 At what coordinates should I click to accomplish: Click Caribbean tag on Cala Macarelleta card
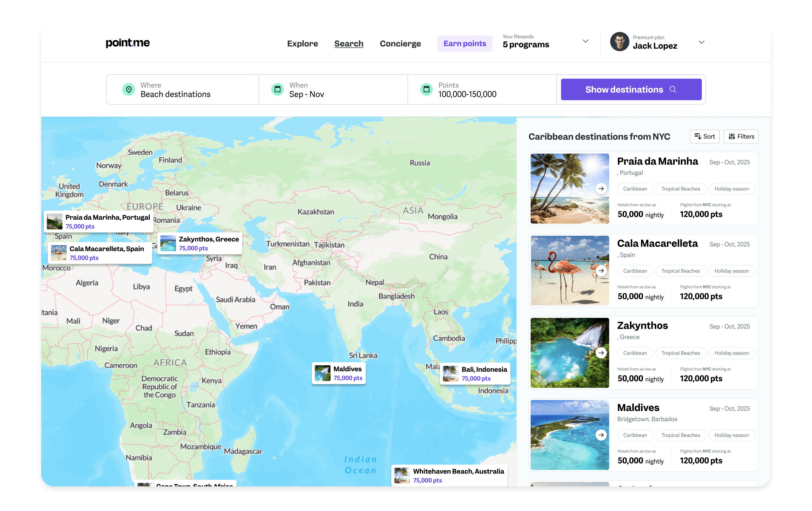635,271
